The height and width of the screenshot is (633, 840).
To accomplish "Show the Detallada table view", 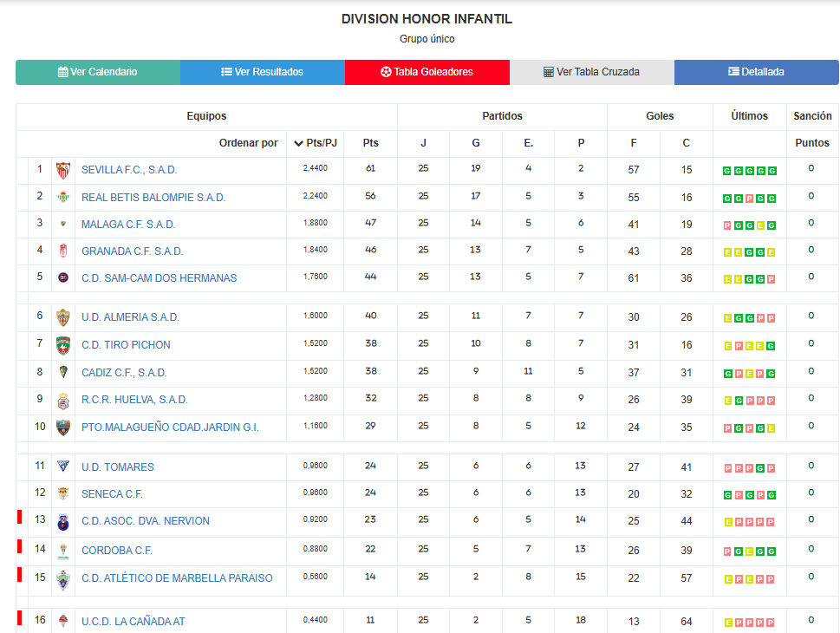I will (757, 72).
